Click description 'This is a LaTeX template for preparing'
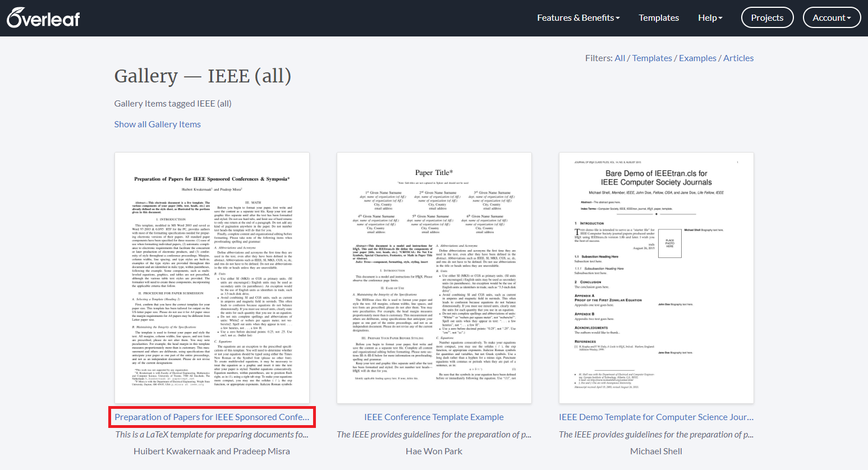 tap(212, 435)
